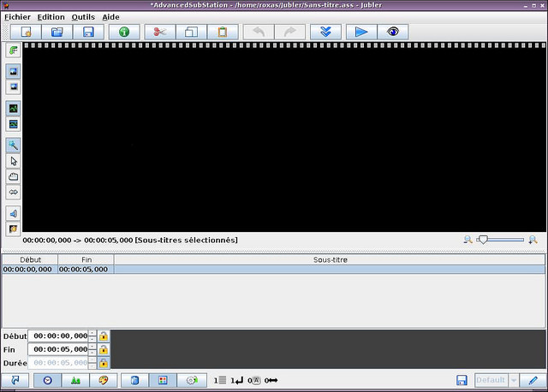Viewport: 548px width, 392px height.
Task: Click the zoom slider handle
Action: (483, 240)
